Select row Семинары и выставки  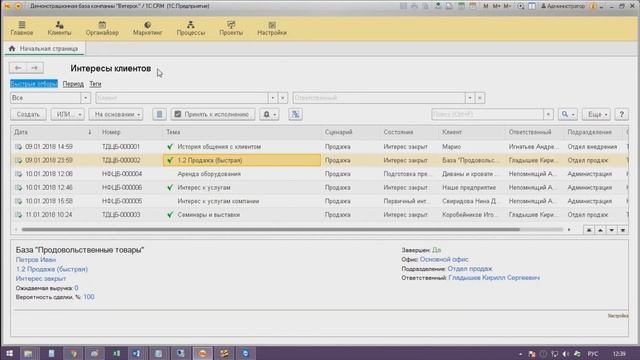320,215
